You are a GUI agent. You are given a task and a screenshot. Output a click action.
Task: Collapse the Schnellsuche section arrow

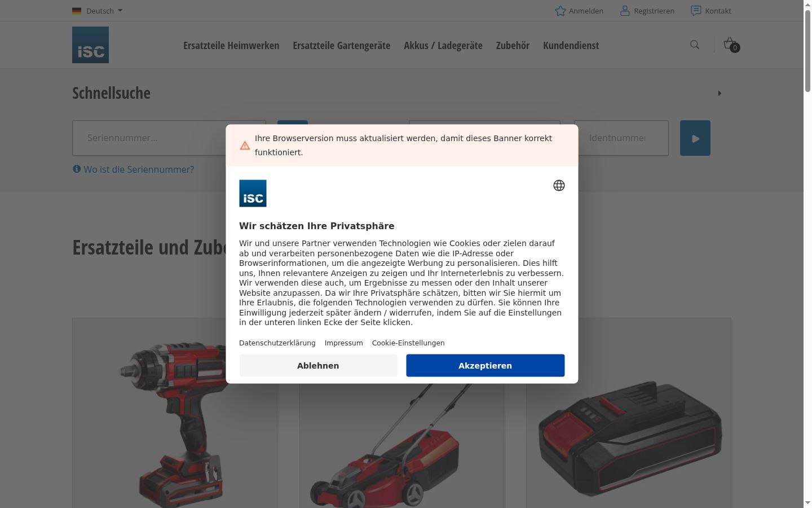(720, 93)
